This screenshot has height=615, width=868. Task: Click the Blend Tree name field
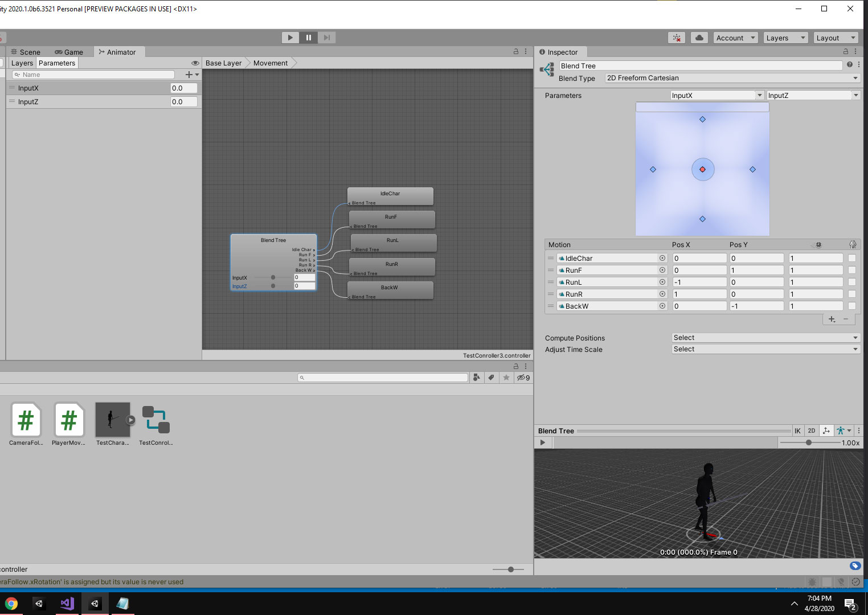701,66
